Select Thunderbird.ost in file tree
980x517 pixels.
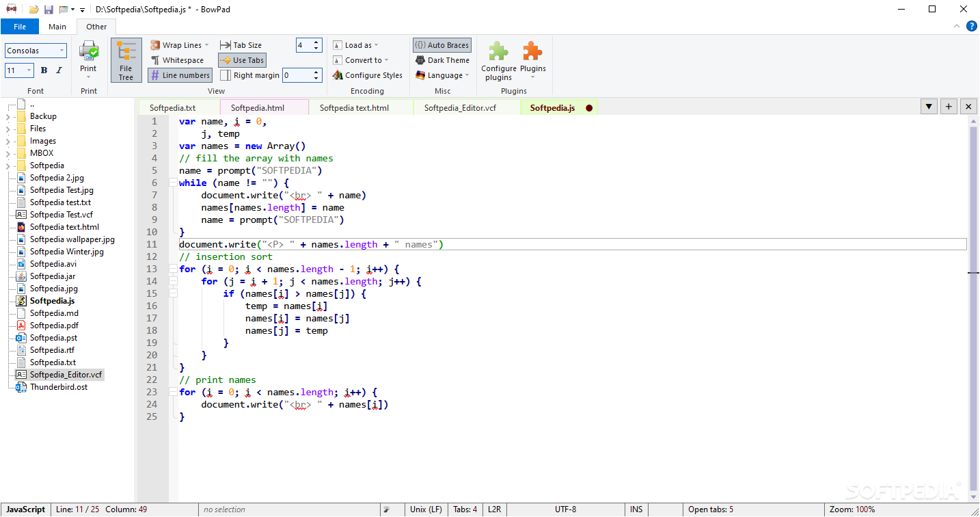coord(58,387)
